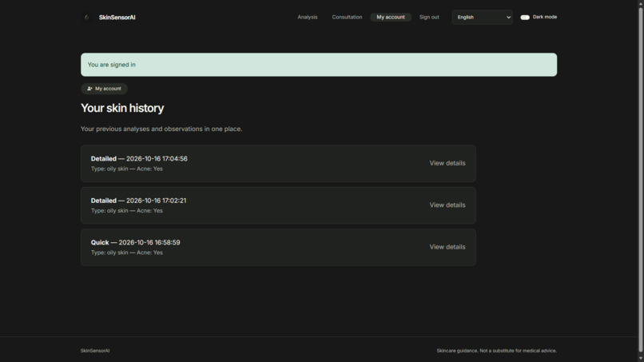View details for the 17:04:56 analysis
The width and height of the screenshot is (644, 362).
pyautogui.click(x=447, y=163)
